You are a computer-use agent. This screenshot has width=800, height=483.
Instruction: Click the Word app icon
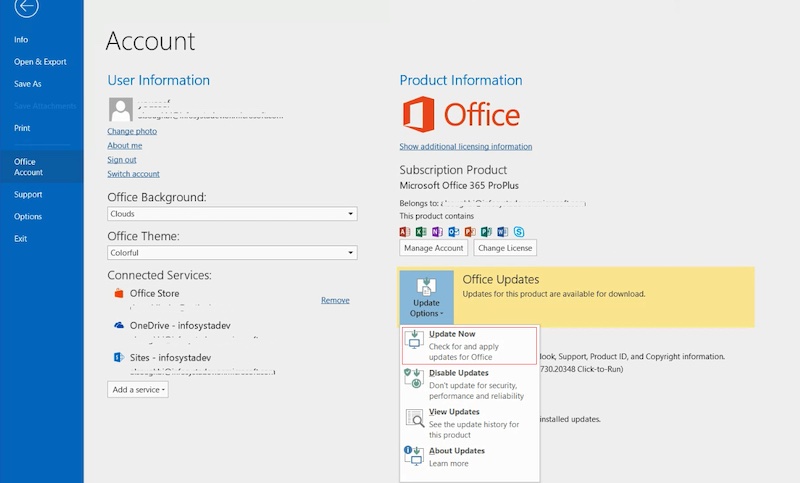(503, 232)
